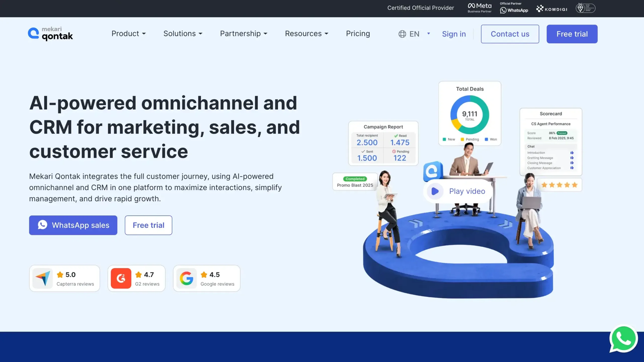Click the globe icon next to EN
Image resolution: width=644 pixels, height=362 pixels.
point(402,34)
